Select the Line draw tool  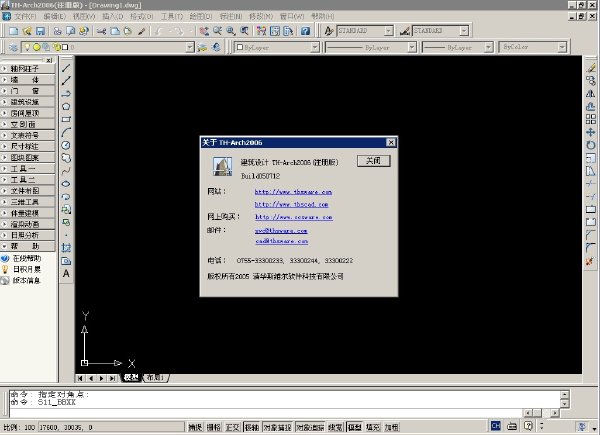pos(66,68)
